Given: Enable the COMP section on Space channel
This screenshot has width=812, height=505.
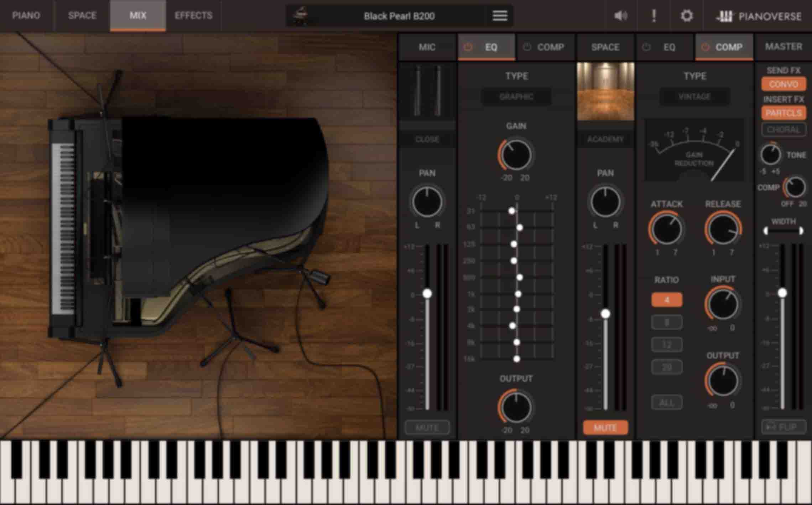Looking at the screenshot, I should pos(704,47).
